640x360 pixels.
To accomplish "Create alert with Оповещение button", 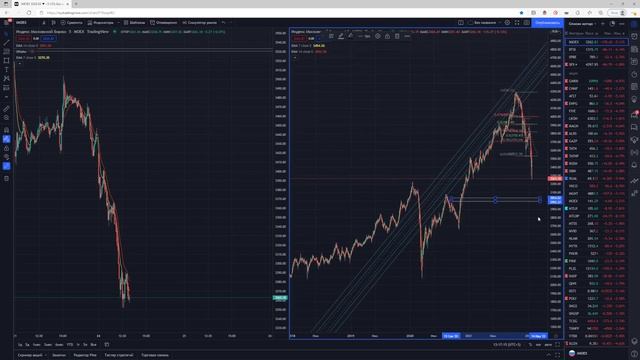I will [163, 22].
